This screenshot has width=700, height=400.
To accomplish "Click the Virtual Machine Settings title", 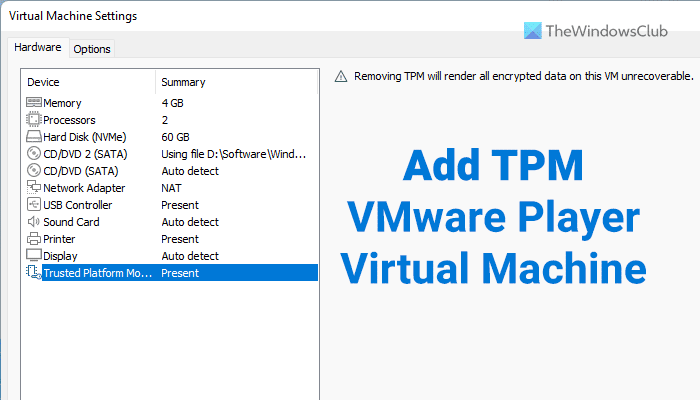I will (73, 16).
